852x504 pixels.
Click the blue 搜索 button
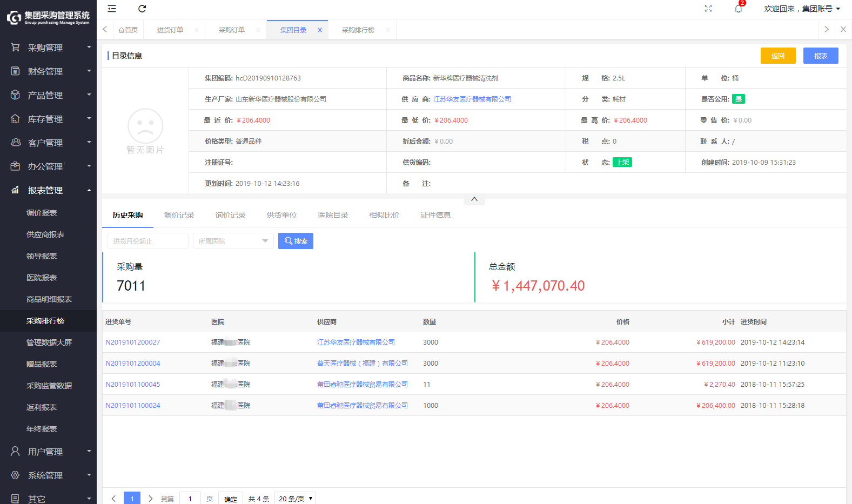pyautogui.click(x=296, y=241)
